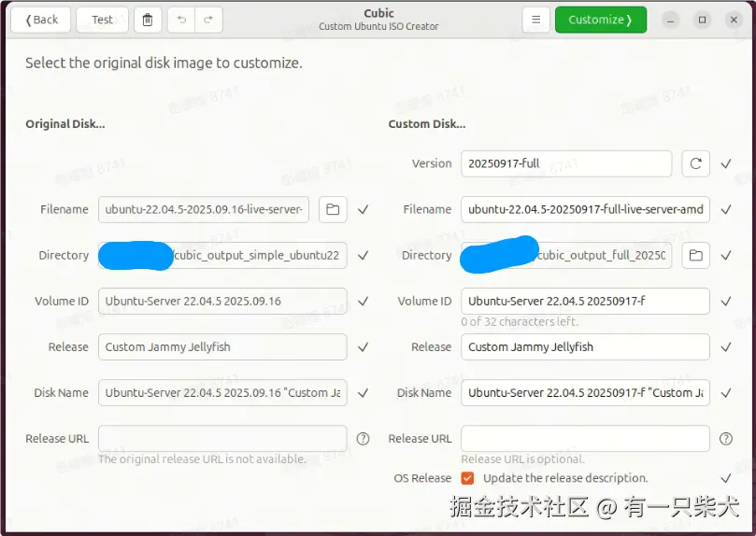Close the Cubic window
This screenshot has height=536, width=756.
(x=734, y=20)
